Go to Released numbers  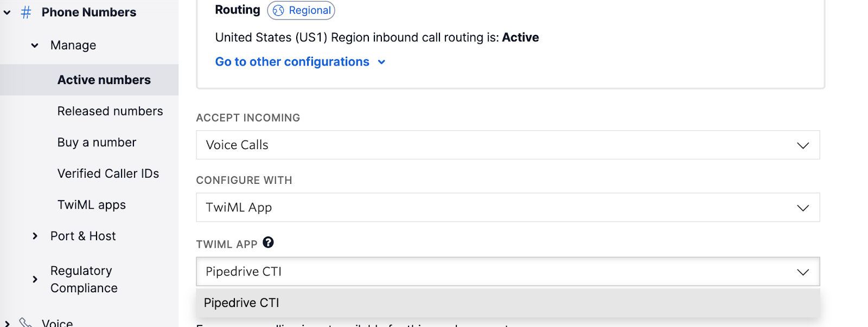(110, 111)
